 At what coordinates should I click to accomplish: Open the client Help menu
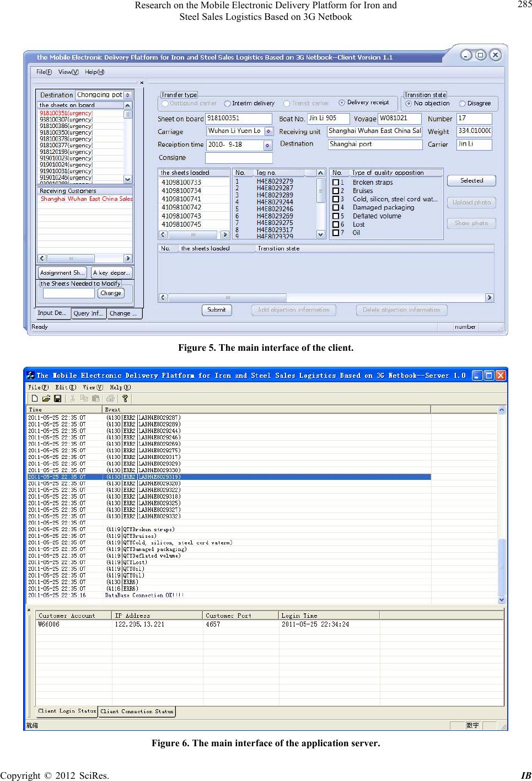pyautogui.click(x=95, y=72)
